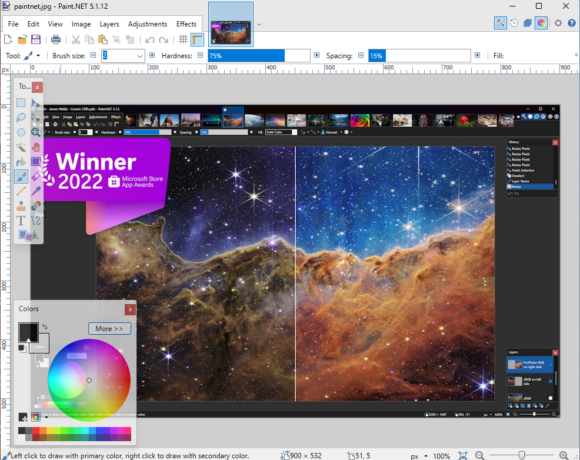Screen dimensions: 580x460
Task: Zoom out with status bar magnifier
Action: click(480, 456)
